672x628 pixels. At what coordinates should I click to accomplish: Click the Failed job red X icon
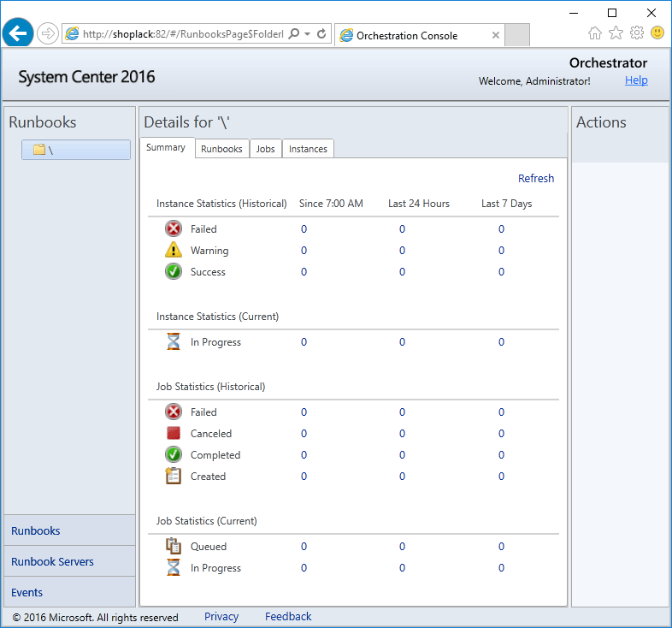point(174,412)
